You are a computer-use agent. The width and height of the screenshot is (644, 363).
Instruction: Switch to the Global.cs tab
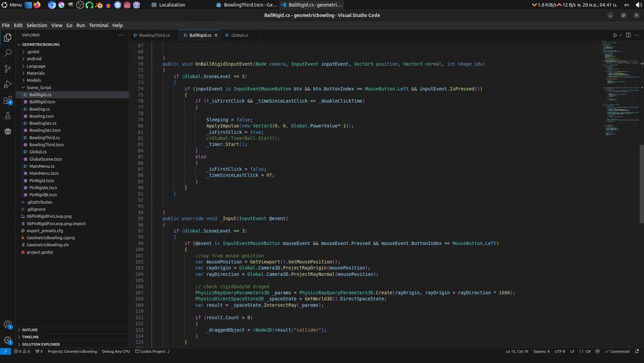[x=239, y=35]
